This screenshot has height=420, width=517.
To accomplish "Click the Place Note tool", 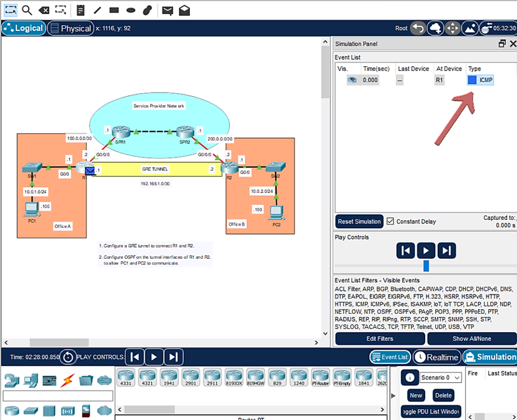I will click(80, 10).
